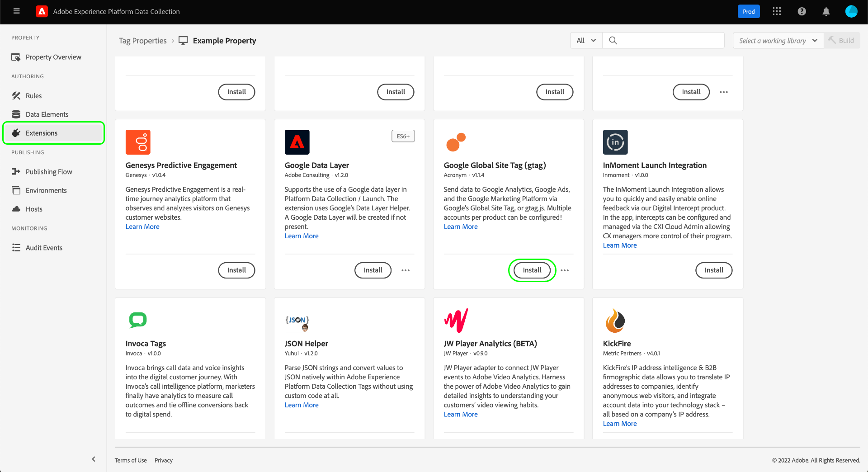Image resolution: width=868 pixels, height=472 pixels.
Task: Install the Google Global Site Tag extension
Action: click(x=532, y=270)
